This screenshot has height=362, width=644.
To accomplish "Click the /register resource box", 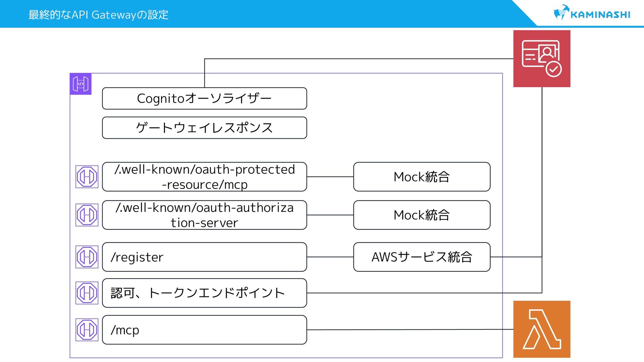I will point(204,257).
